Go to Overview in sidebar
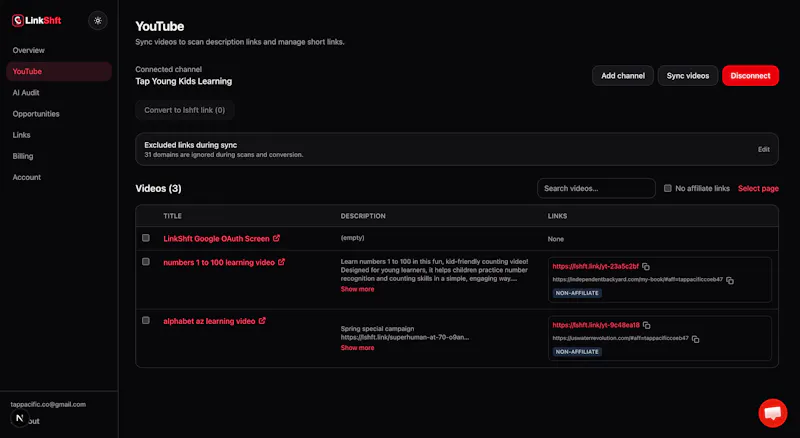 click(x=59, y=50)
